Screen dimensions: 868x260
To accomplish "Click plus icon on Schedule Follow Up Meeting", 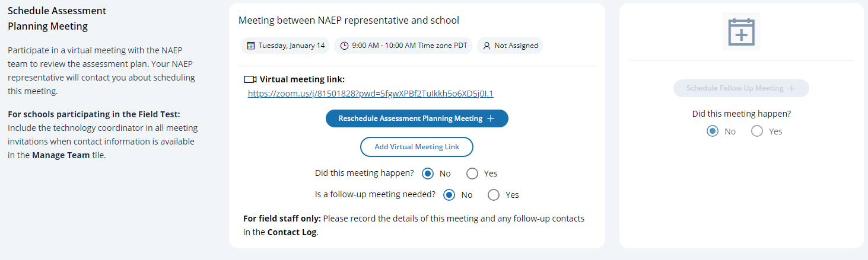I will coord(791,88).
